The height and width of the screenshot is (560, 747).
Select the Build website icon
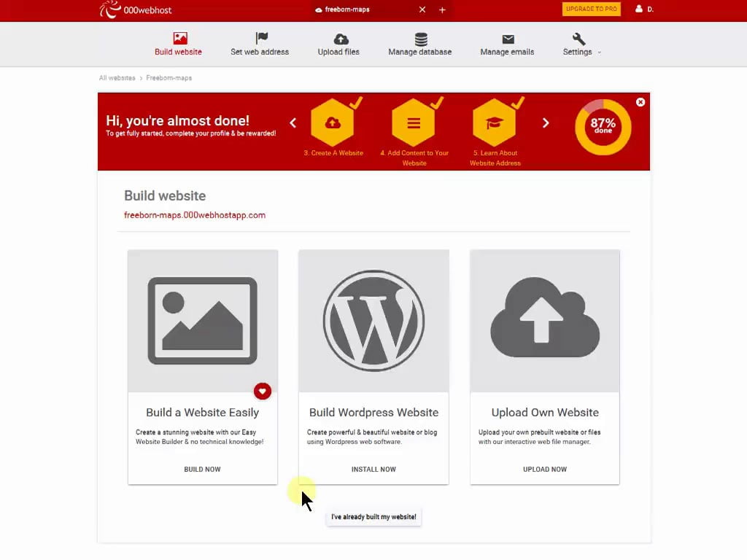[x=178, y=35]
